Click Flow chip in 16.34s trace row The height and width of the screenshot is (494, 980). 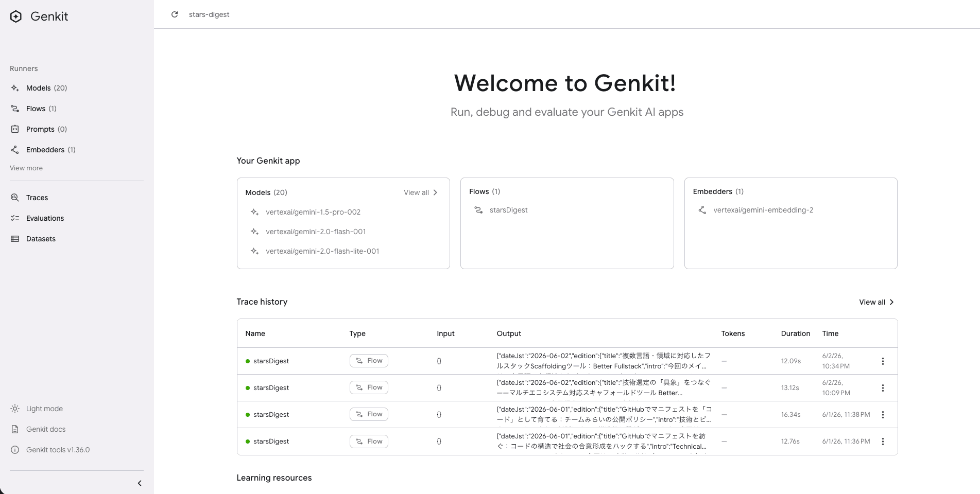coord(369,414)
